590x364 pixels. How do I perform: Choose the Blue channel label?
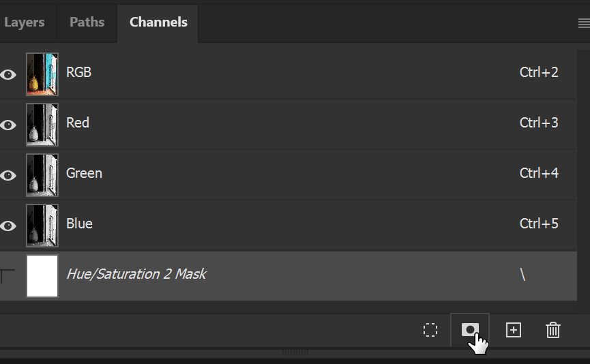[x=79, y=224]
